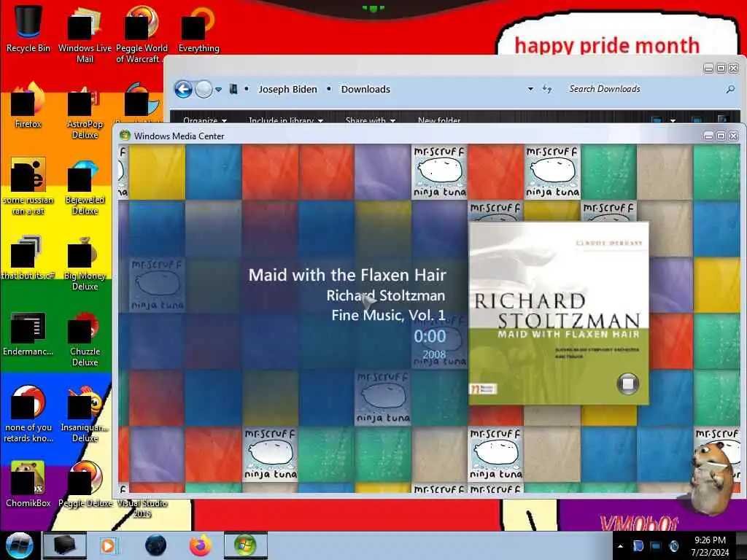747x560 pixels.
Task: Click the dark globe icon in taskbar
Action: click(x=155, y=545)
